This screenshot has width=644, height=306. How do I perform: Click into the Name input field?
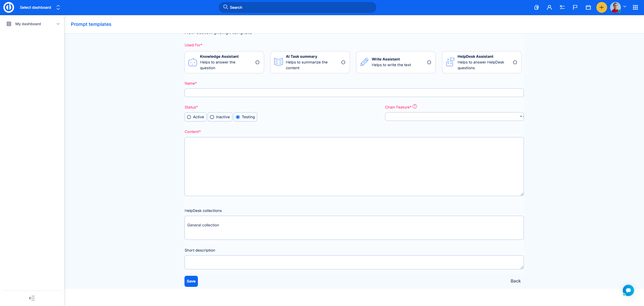(x=354, y=93)
